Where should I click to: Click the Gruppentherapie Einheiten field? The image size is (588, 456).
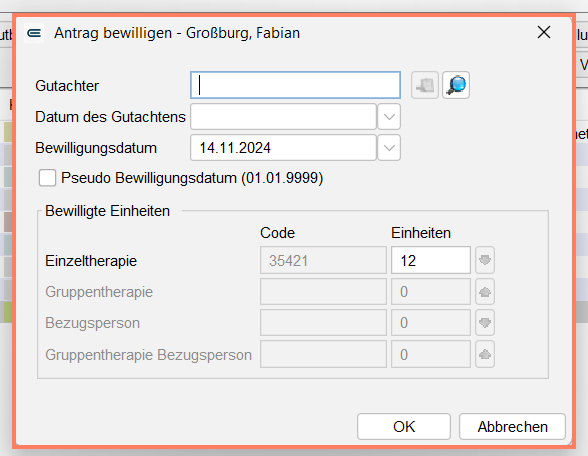(x=431, y=292)
